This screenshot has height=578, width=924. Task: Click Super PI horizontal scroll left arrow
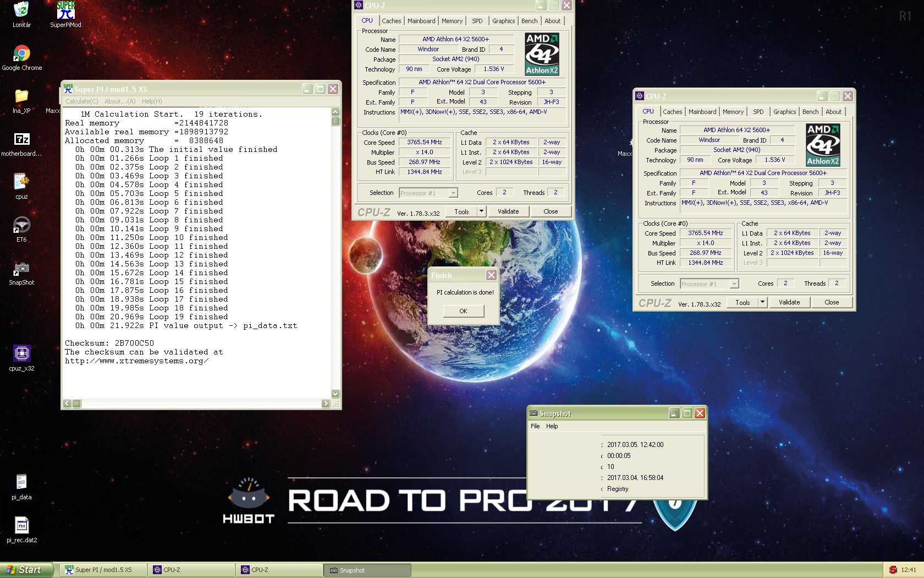coord(67,403)
